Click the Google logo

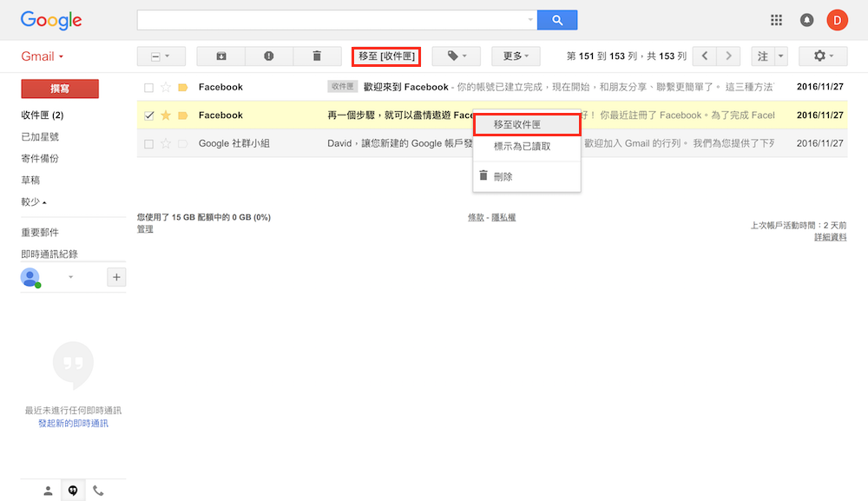point(51,21)
